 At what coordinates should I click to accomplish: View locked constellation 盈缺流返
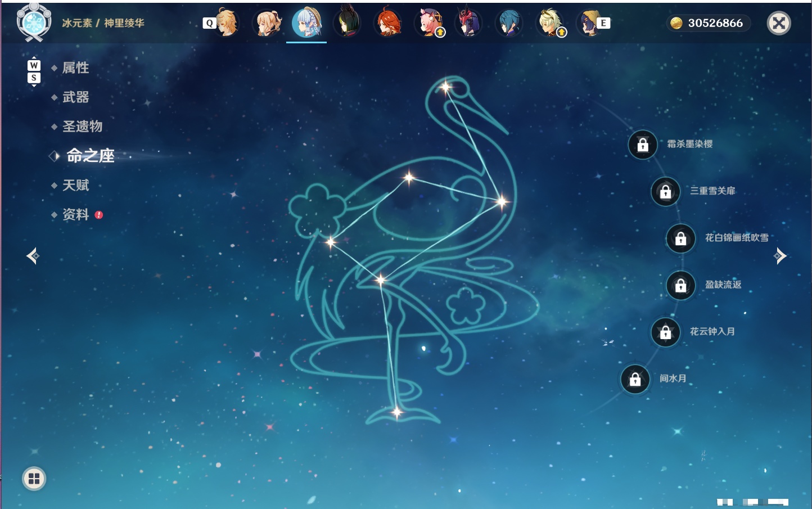pyautogui.click(x=681, y=285)
